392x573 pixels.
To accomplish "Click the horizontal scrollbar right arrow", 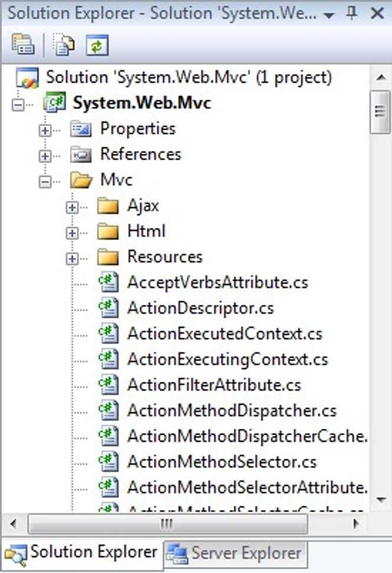I will pos(356,523).
